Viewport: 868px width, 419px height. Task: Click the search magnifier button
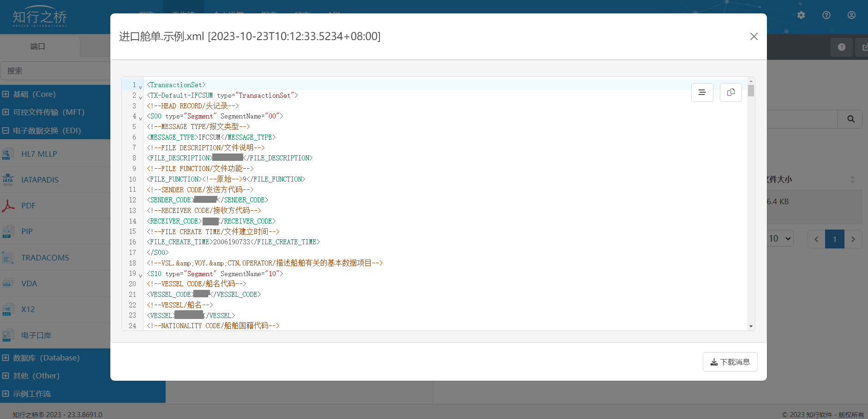click(850, 119)
